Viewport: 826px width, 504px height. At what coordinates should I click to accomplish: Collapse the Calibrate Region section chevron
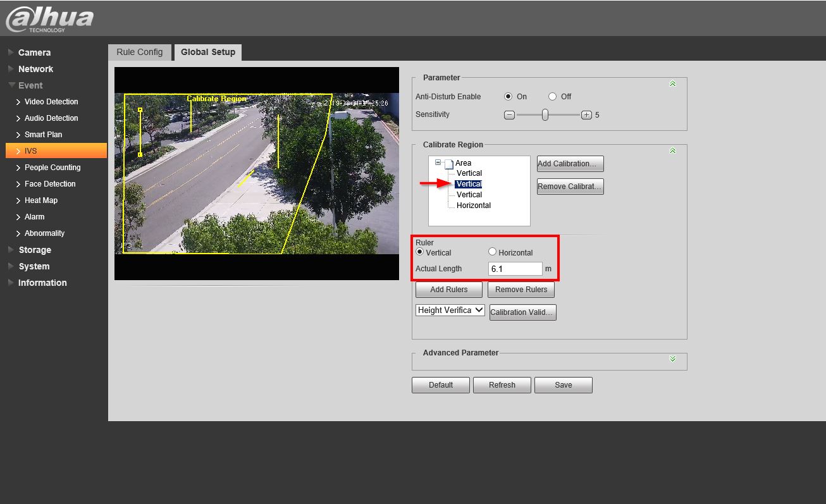click(x=672, y=151)
